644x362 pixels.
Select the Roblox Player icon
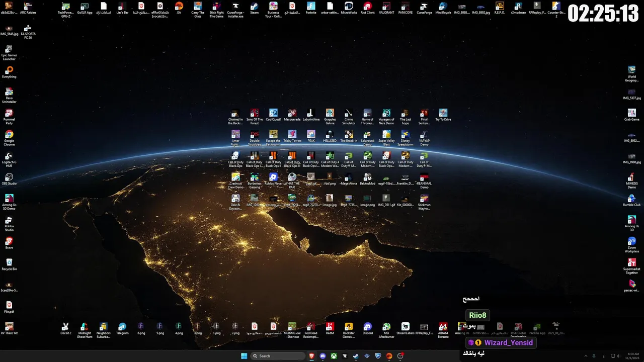pyautogui.click(x=273, y=179)
